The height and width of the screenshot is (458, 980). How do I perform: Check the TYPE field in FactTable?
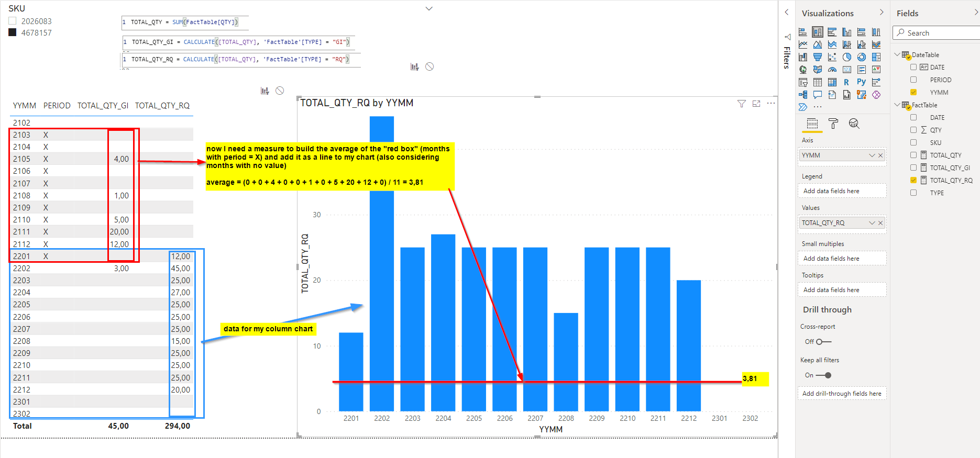tap(913, 193)
